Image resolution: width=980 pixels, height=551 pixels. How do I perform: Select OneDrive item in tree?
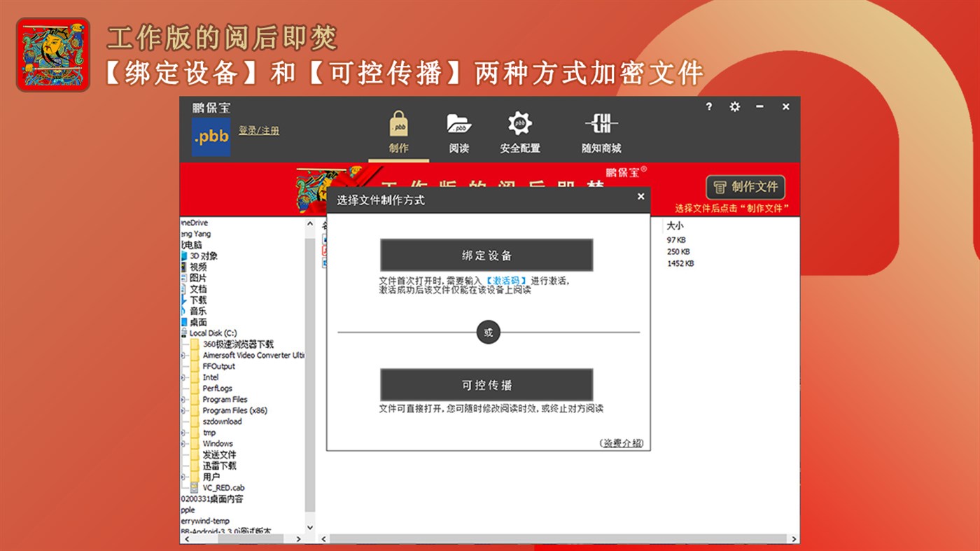click(194, 223)
